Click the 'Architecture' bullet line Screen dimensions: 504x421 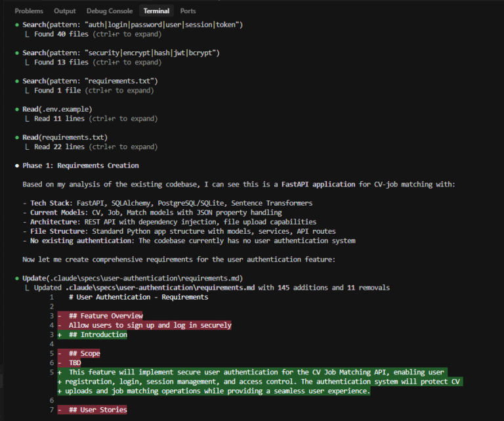click(x=169, y=222)
